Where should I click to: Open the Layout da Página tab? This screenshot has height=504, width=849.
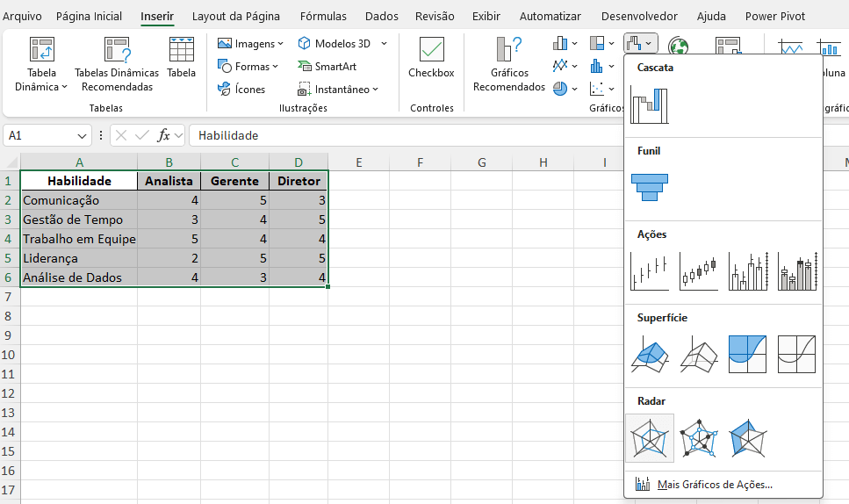pyautogui.click(x=236, y=16)
